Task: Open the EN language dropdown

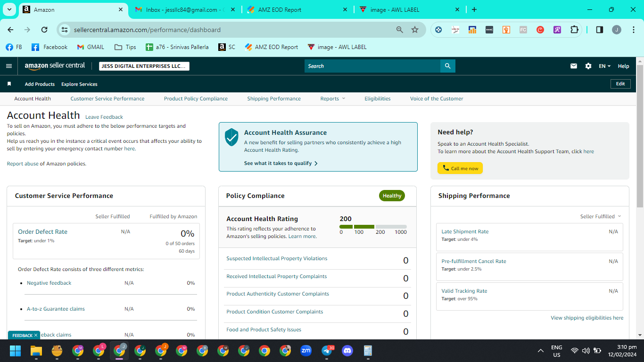Action: [x=604, y=66]
